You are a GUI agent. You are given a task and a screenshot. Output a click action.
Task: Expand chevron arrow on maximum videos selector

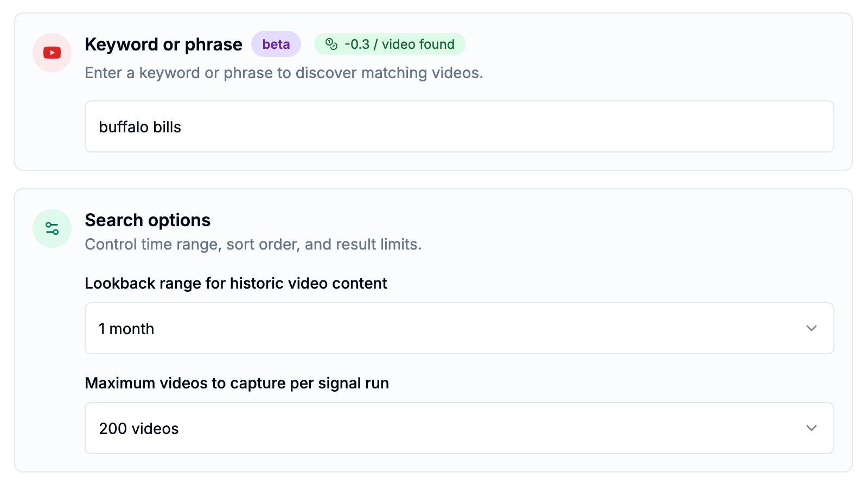click(x=812, y=428)
